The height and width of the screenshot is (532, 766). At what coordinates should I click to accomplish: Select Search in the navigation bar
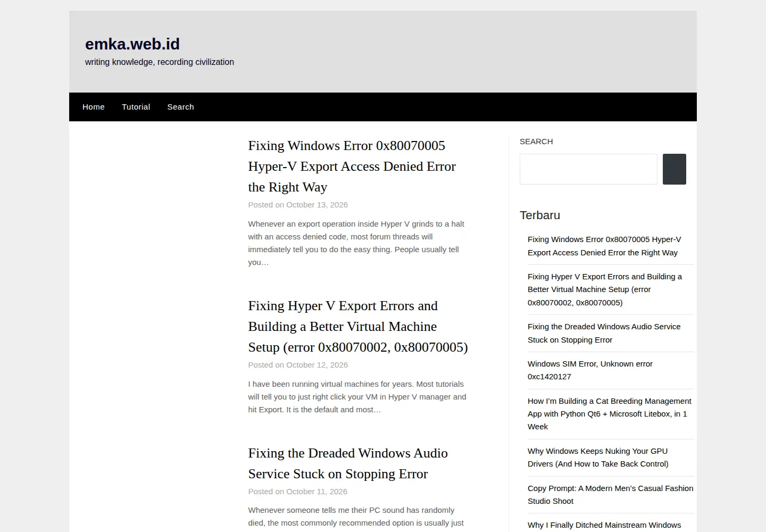point(181,107)
